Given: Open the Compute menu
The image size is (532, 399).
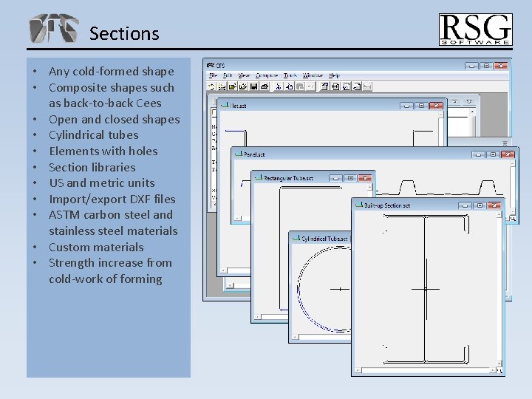Looking at the screenshot, I should point(267,75).
